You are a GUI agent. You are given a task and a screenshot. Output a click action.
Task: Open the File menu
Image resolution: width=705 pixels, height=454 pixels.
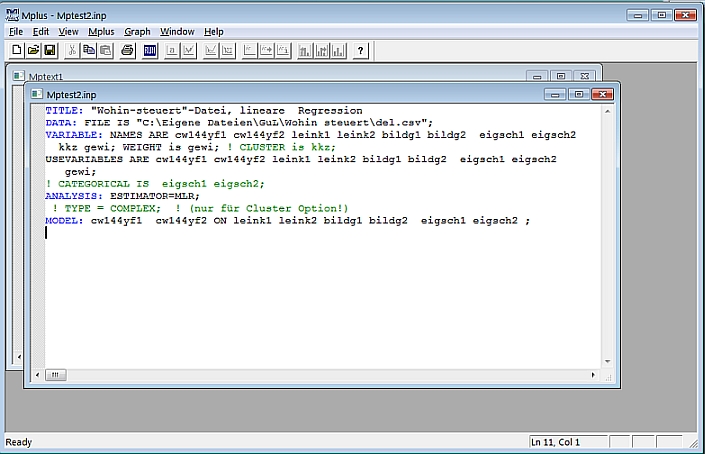tap(16, 31)
